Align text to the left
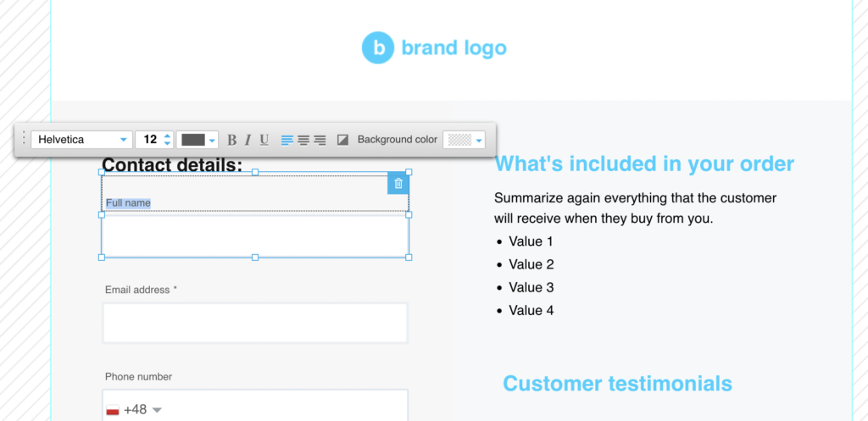This screenshot has height=421, width=868. (287, 140)
